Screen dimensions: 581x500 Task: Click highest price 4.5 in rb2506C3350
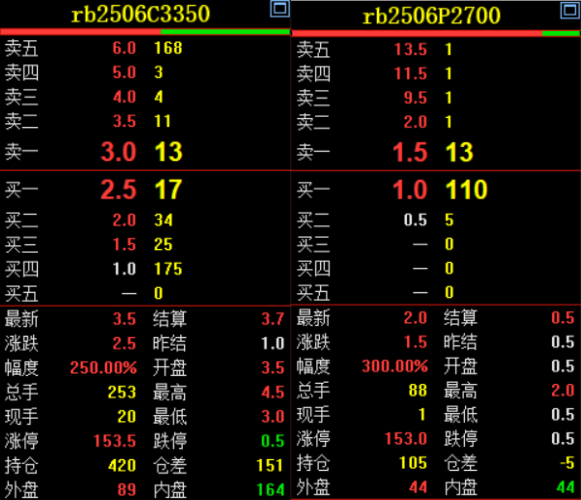(273, 392)
